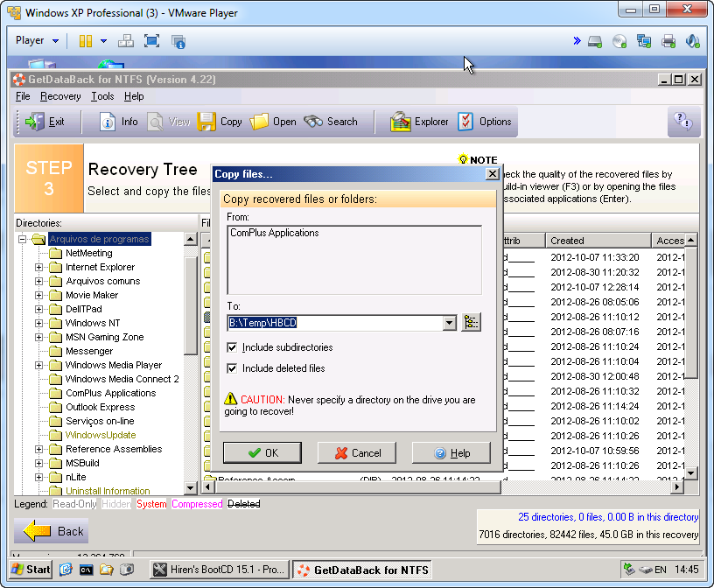Browse for destination folder tree icon
This screenshot has height=588, width=714.
click(472, 323)
